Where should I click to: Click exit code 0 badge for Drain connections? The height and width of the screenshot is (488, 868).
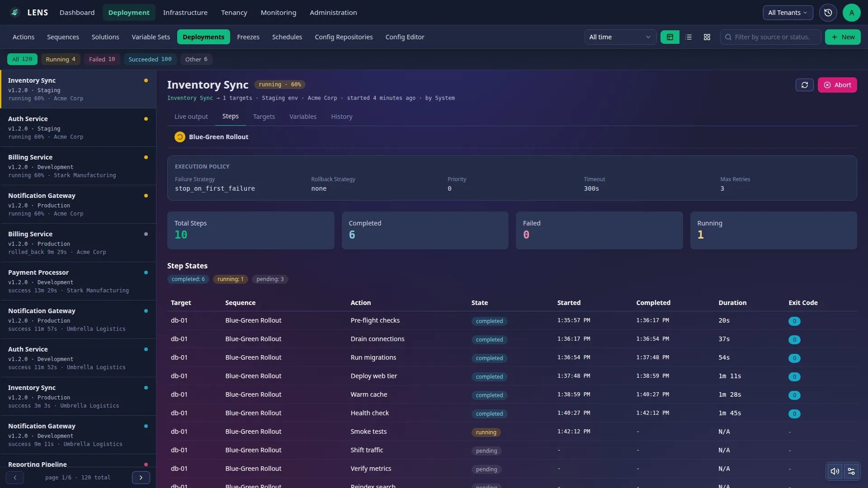(794, 340)
